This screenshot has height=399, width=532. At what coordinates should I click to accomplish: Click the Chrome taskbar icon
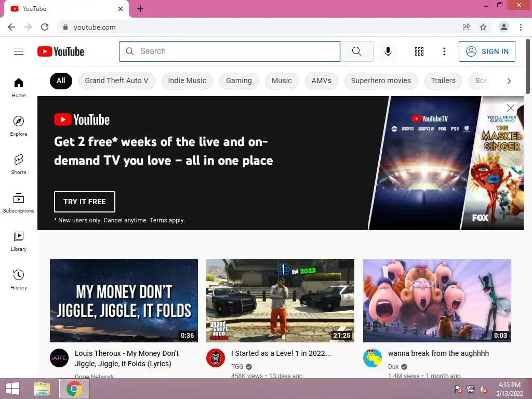click(74, 389)
